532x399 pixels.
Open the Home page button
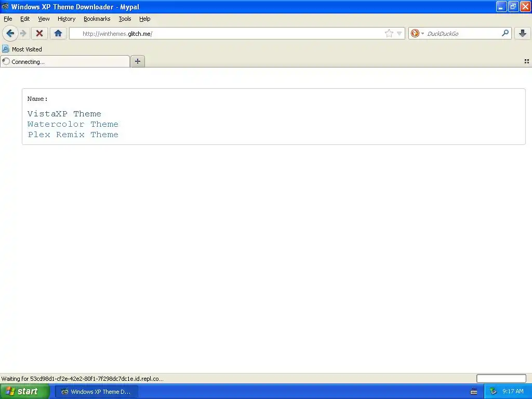click(x=58, y=33)
